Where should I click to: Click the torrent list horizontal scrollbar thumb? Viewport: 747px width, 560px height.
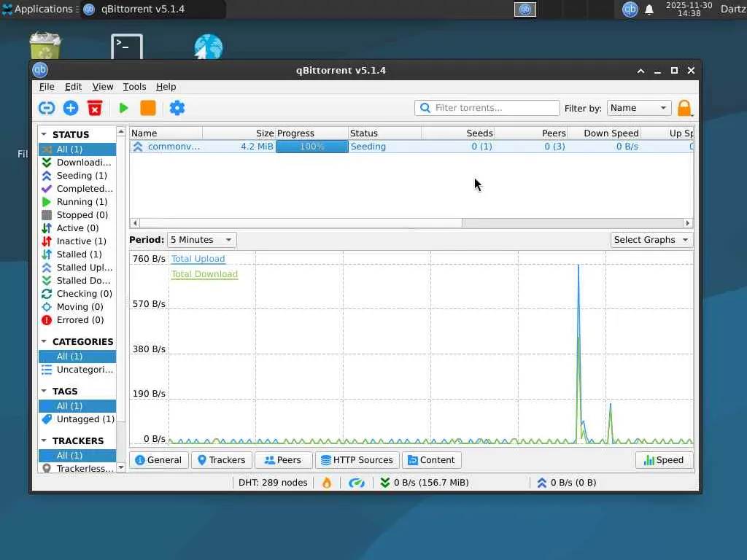point(301,223)
